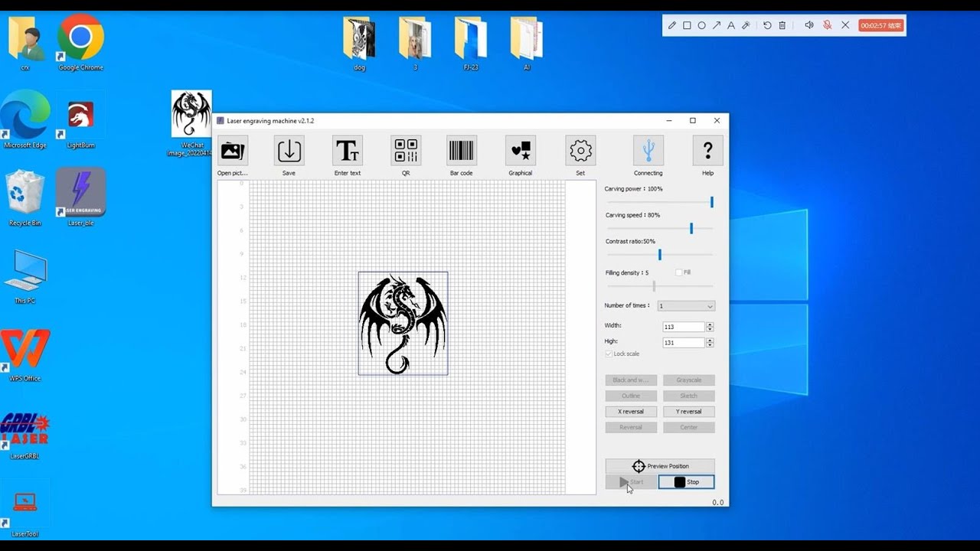Click the Width input field showing 113
This screenshot has width=980, height=551.
pyautogui.click(x=684, y=327)
